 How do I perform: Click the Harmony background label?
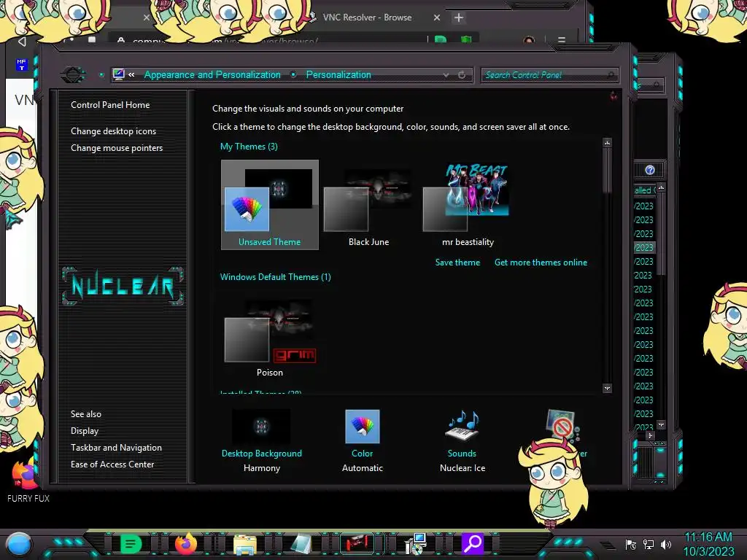coord(262,468)
